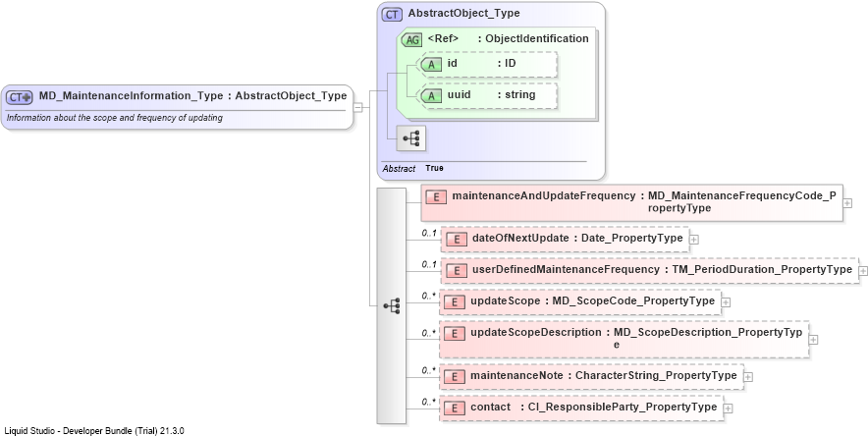The width and height of the screenshot is (868, 436).
Task: Select the updateScopeDescription element label
Action: coord(536,333)
